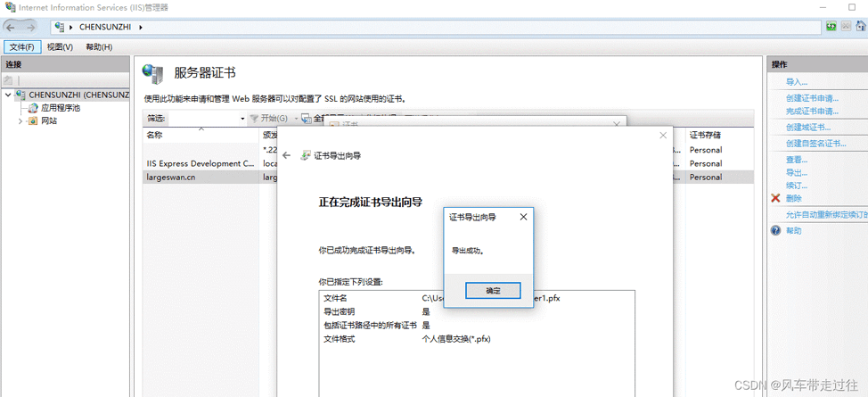The image size is (868, 397).
Task: Click 文件格式 row in wizard settings list
Action: [x=476, y=339]
